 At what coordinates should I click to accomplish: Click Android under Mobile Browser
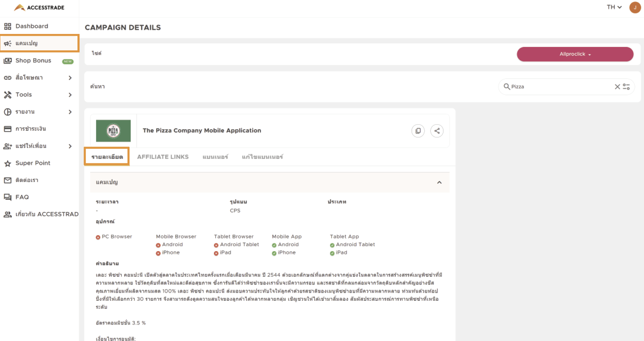pos(169,245)
